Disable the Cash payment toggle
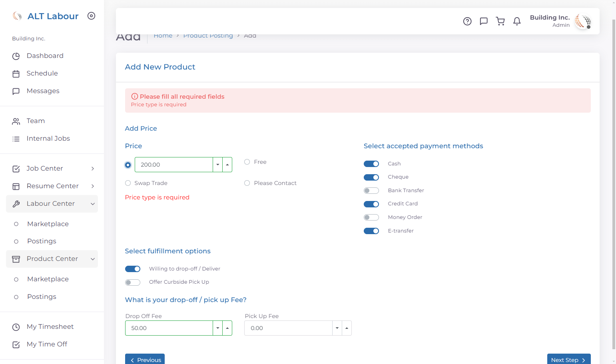Screen dimensions: 616x364 (x=371, y=164)
